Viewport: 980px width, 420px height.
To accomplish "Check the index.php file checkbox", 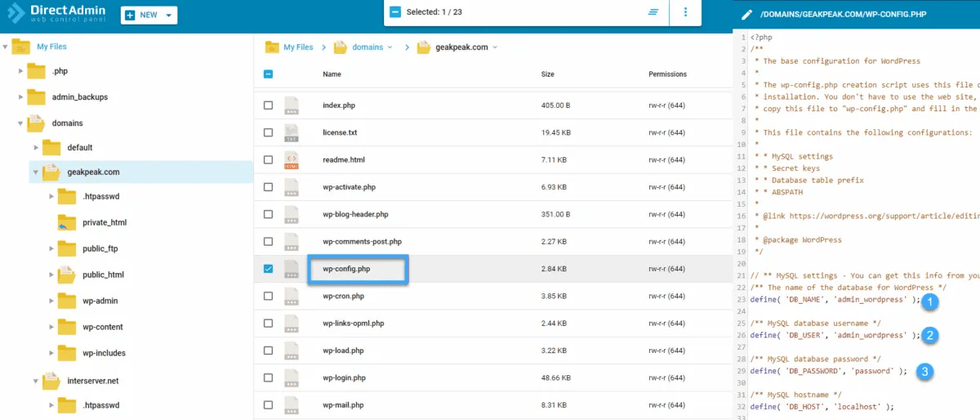I will [x=268, y=105].
